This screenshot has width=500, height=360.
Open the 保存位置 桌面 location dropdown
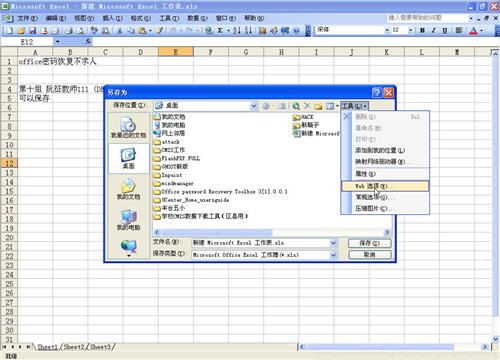coord(254,106)
